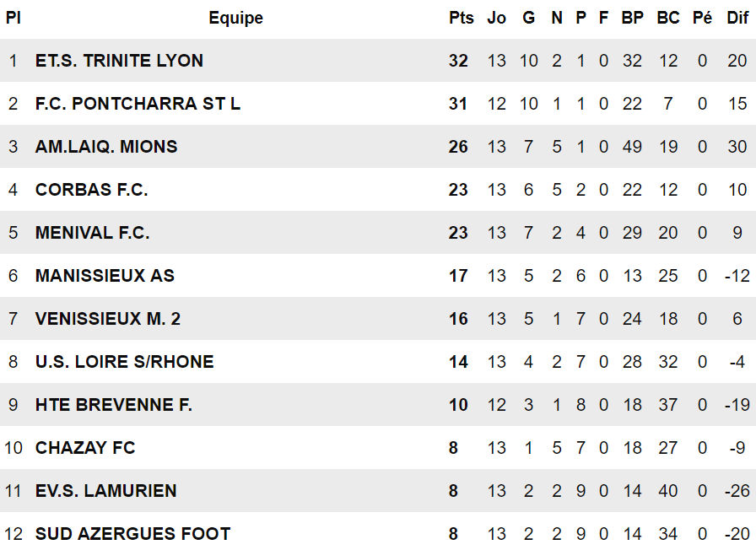Click VENISSIEUX M. 2 team name
This screenshot has width=756, height=550.
108,319
